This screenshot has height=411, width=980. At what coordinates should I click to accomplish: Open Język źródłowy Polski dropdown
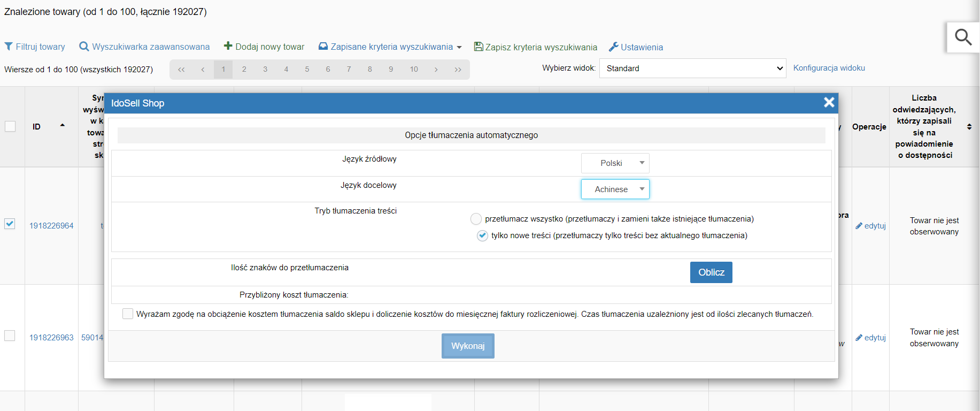click(x=615, y=163)
